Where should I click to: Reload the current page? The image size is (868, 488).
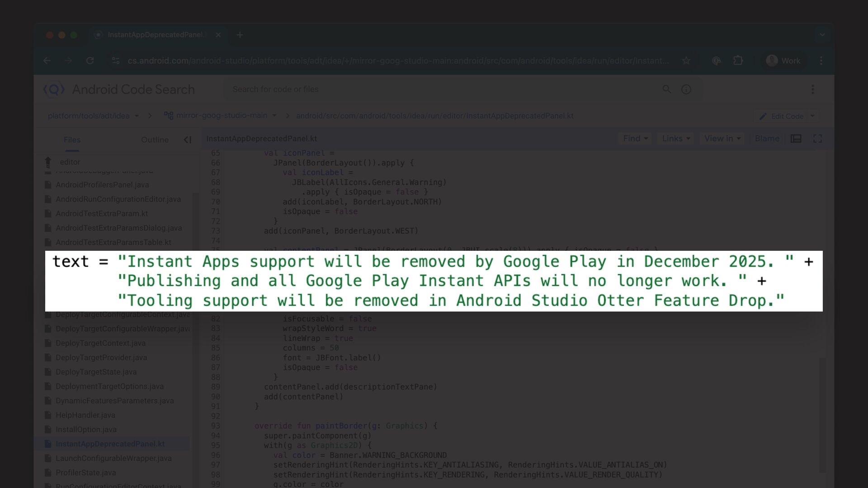coord(90,61)
